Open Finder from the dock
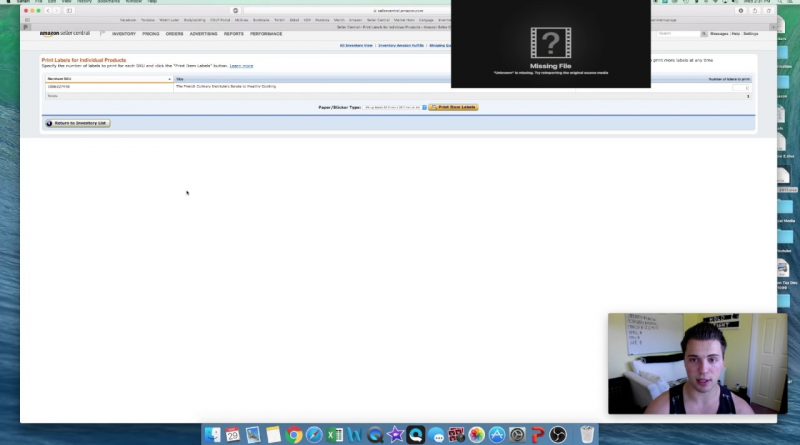The image size is (800, 445). 212,435
